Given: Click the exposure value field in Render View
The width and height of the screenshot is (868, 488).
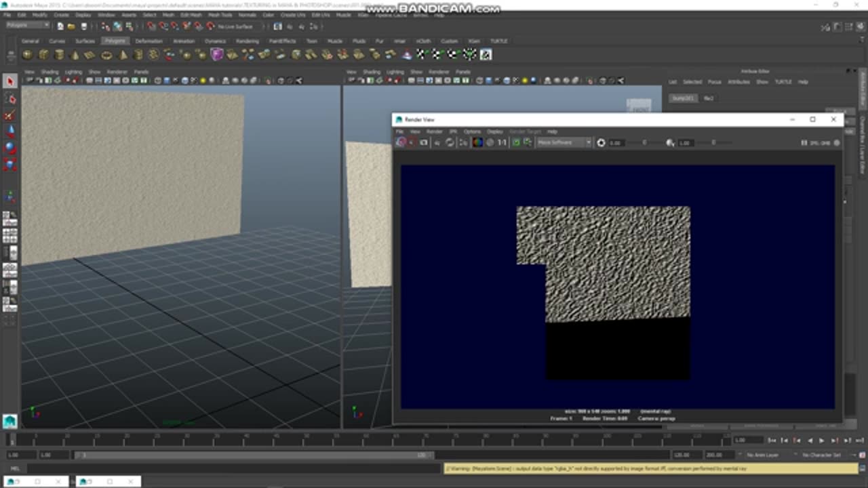Looking at the screenshot, I should coord(616,143).
